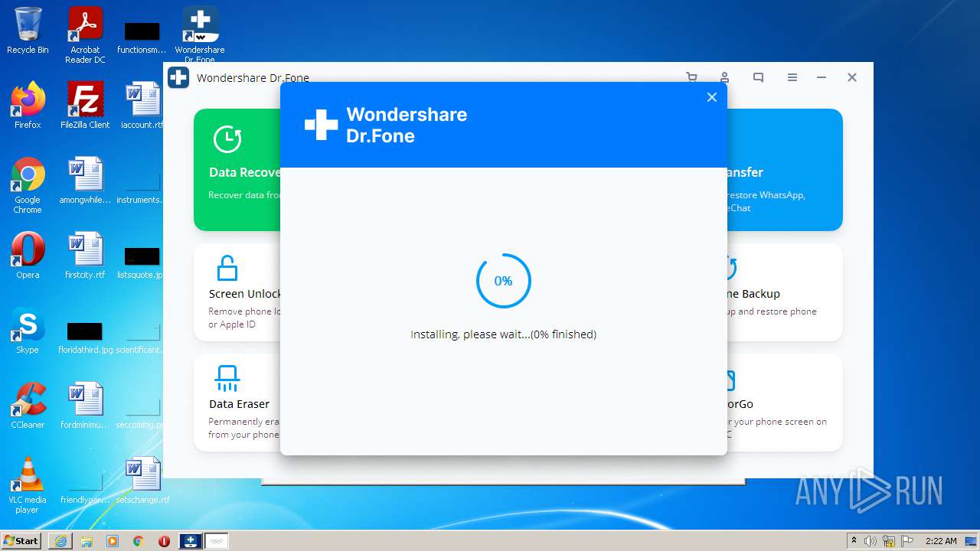Image resolution: width=980 pixels, height=551 pixels.
Task: Open firstcity.rtf document on desktop
Action: coord(85,256)
